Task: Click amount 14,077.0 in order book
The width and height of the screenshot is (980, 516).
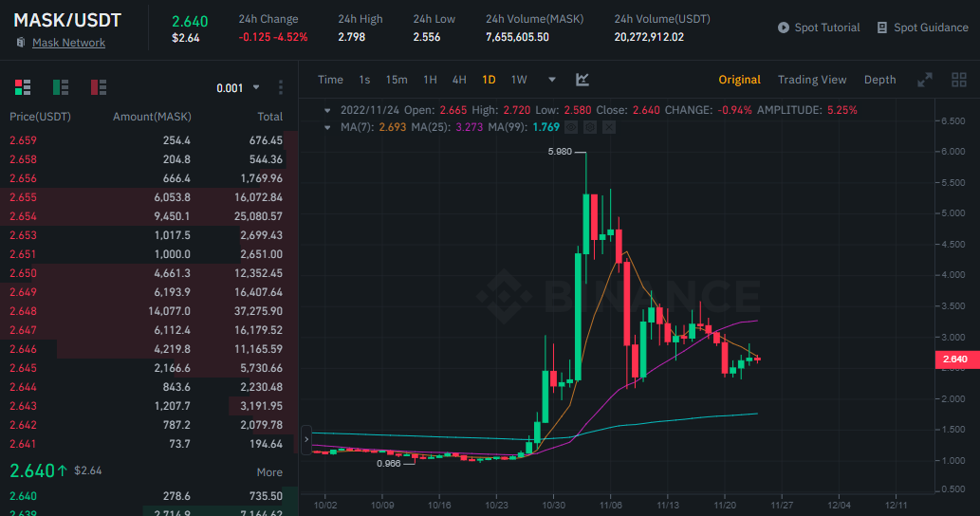Action: (x=170, y=311)
